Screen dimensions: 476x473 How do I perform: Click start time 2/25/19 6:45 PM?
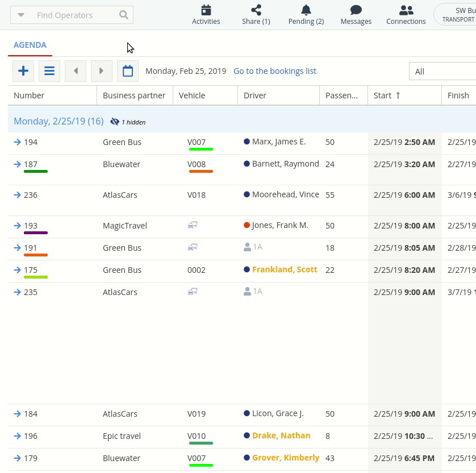coord(404,458)
